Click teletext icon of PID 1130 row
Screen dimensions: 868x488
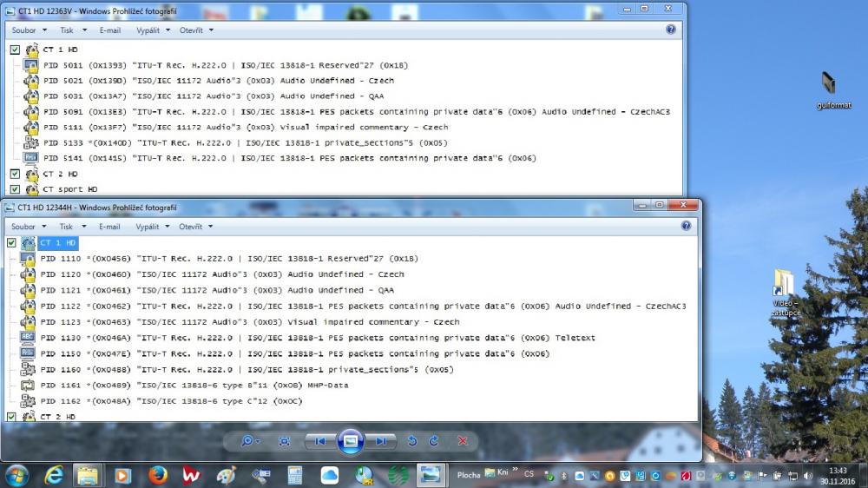point(28,337)
